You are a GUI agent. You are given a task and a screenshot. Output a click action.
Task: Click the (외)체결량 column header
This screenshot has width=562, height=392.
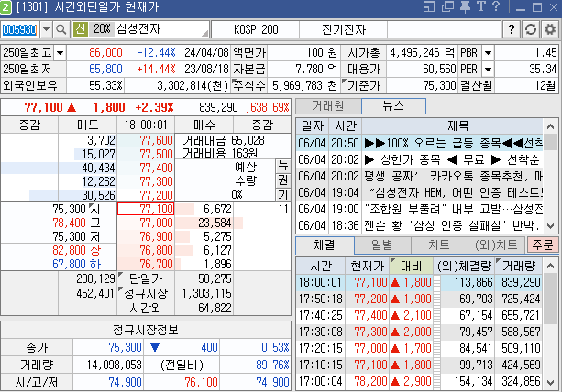click(x=464, y=266)
